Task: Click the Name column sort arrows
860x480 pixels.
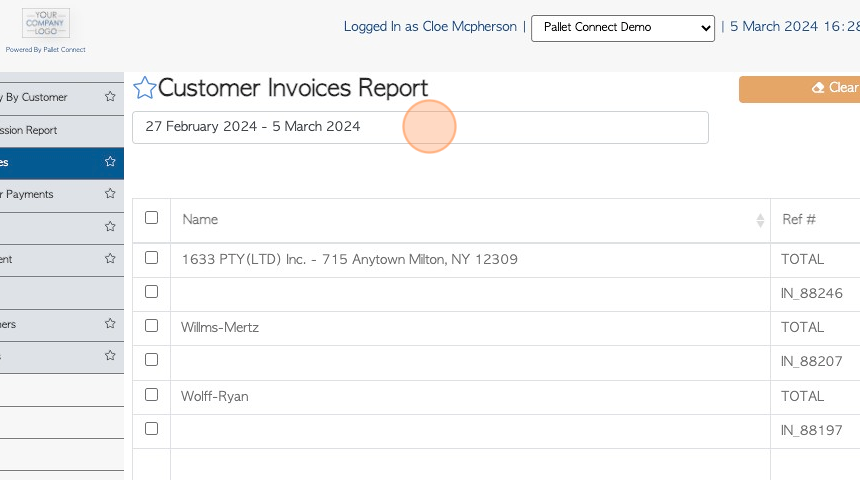Action: pos(760,220)
